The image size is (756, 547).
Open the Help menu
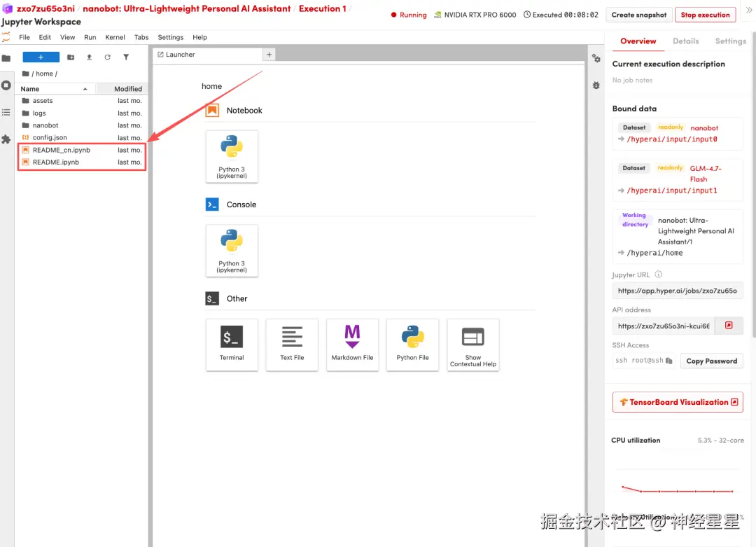coord(199,37)
